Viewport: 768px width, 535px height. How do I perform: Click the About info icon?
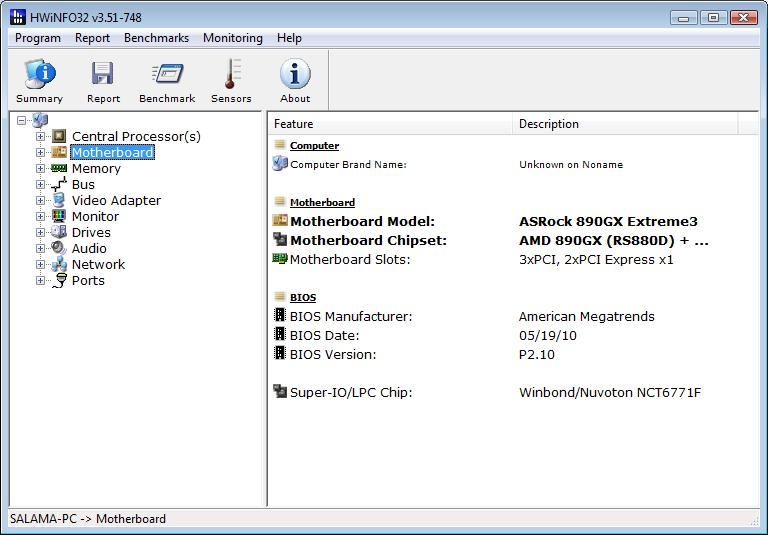coord(295,74)
